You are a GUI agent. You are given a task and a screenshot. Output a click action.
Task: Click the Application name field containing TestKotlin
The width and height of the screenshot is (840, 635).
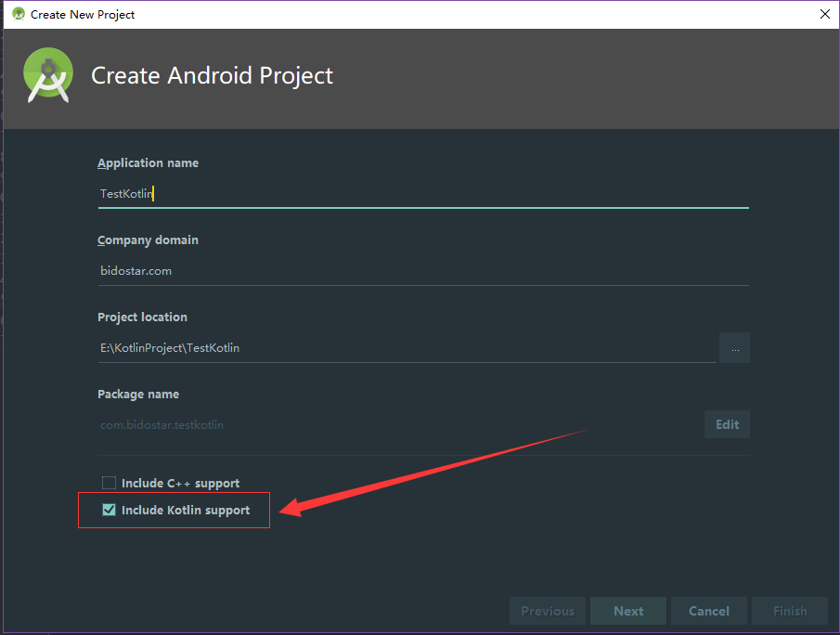(422, 194)
